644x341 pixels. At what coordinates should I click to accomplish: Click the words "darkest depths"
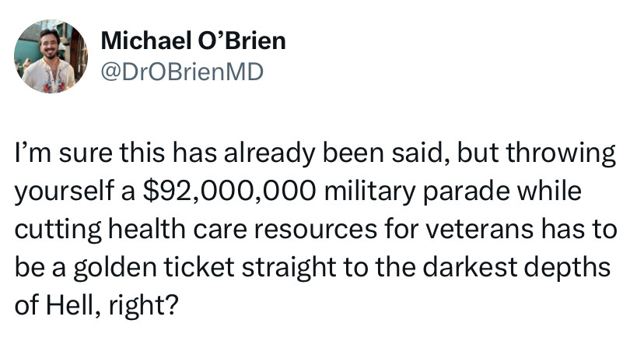(x=516, y=268)
